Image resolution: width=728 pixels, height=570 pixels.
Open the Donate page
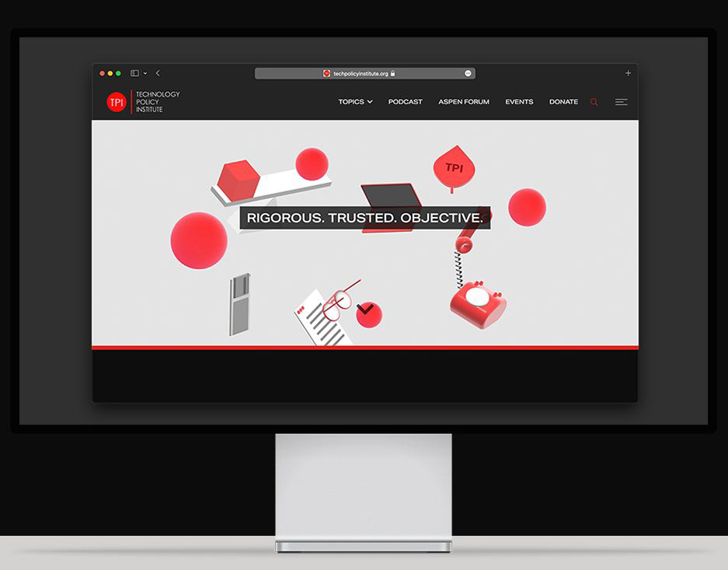click(x=563, y=102)
